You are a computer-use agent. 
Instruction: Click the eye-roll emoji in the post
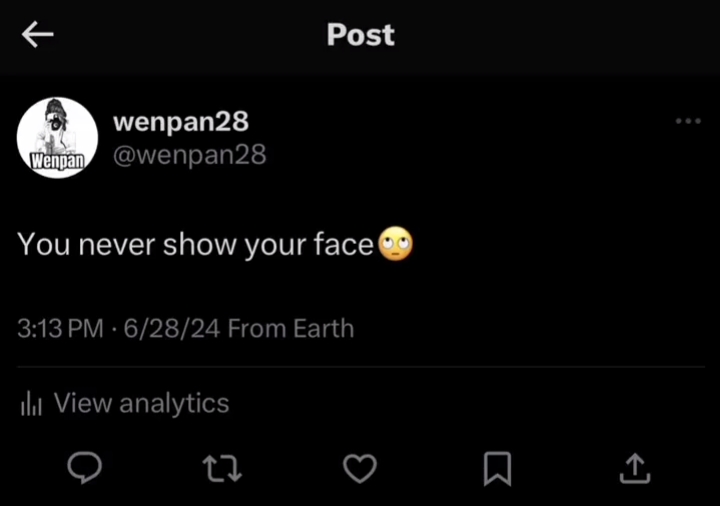(x=395, y=244)
